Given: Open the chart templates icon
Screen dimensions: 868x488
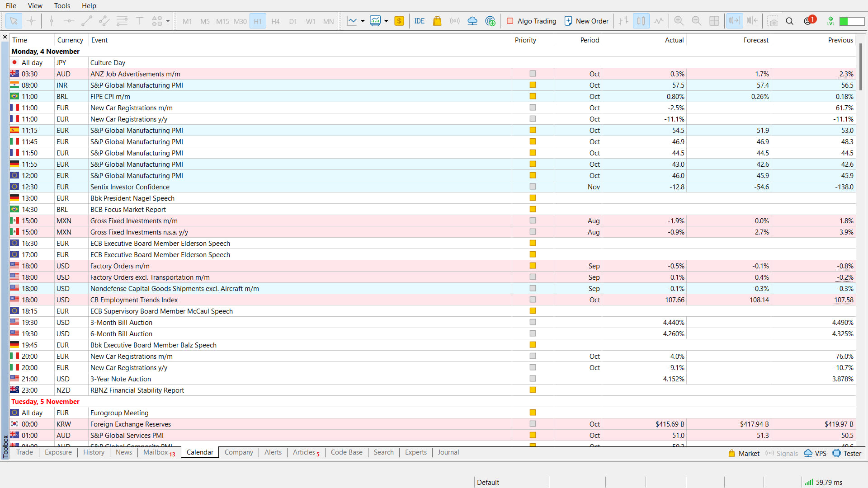Looking at the screenshot, I should click(375, 21).
